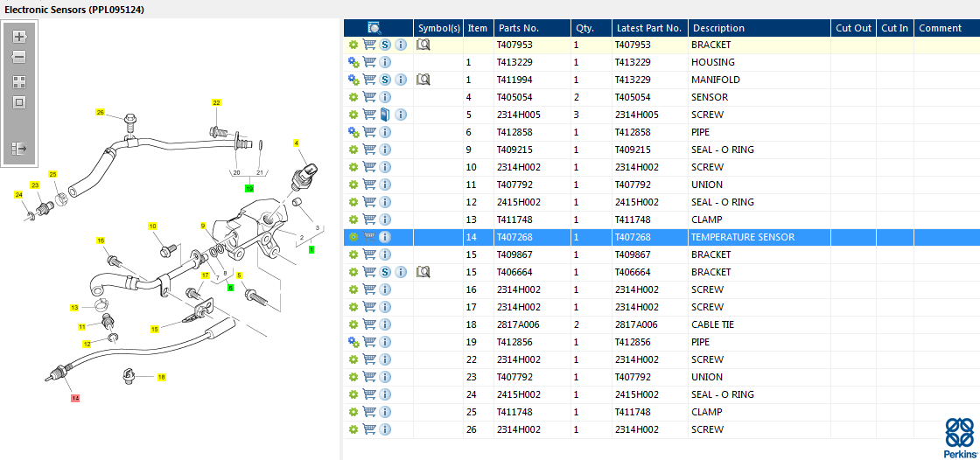Image resolution: width=980 pixels, height=460 pixels.
Task: Open symbol book icon on MANIFOLD row
Action: tap(423, 80)
